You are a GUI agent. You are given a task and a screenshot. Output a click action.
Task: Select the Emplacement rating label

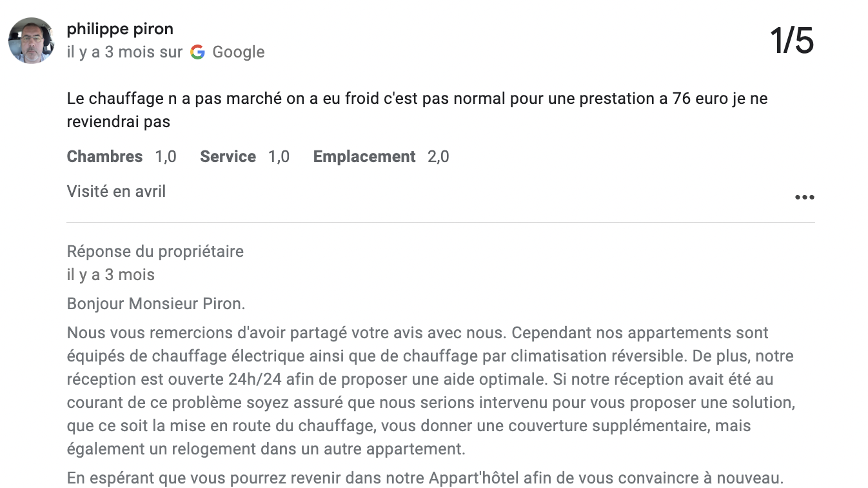click(364, 157)
